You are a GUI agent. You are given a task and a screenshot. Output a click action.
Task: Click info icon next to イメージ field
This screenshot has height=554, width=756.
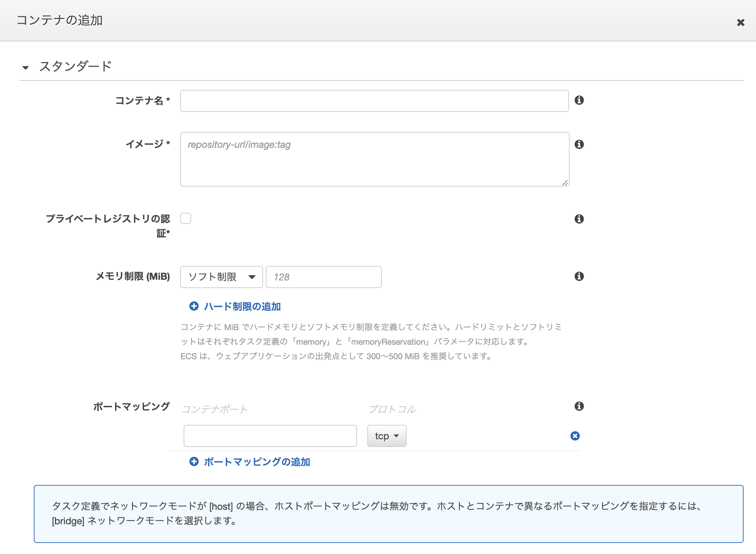tap(579, 144)
